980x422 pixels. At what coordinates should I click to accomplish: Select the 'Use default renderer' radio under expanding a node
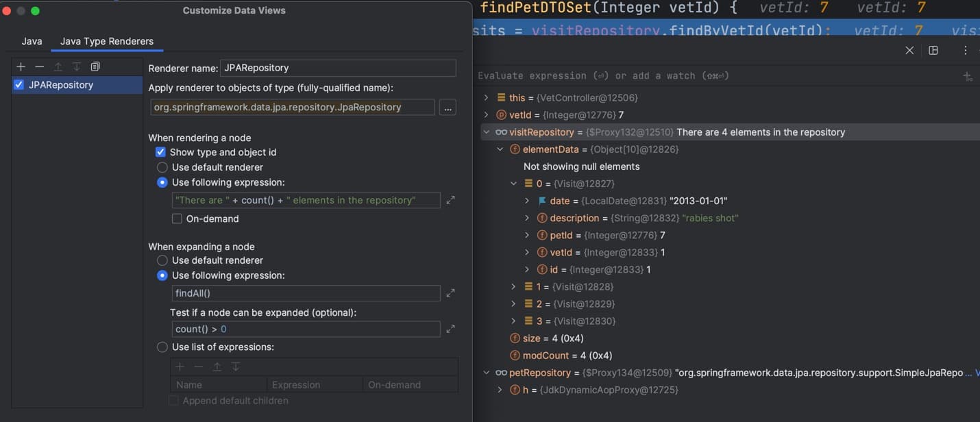(162, 260)
